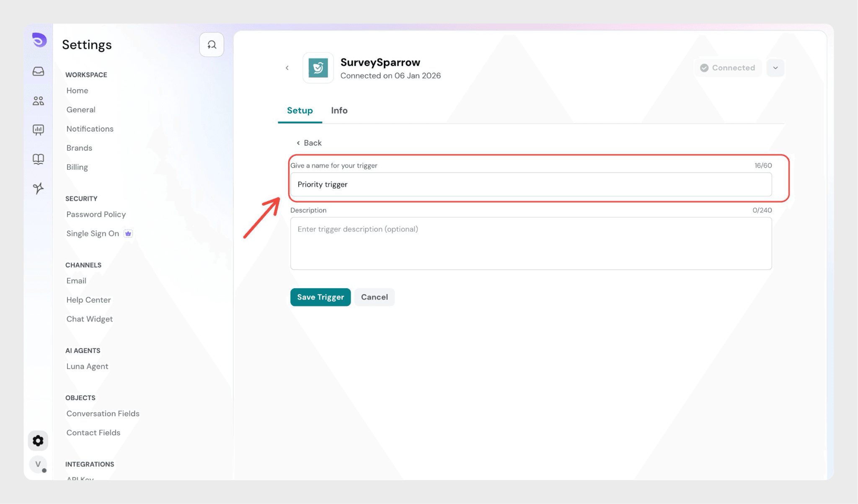Click the trigger name input field
The height and width of the screenshot is (504, 858).
tap(531, 184)
